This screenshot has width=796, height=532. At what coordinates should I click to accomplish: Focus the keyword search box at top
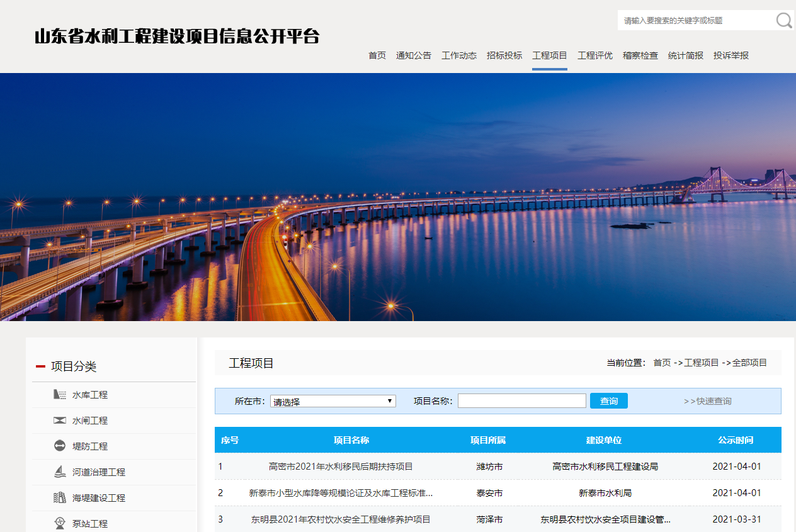point(696,21)
